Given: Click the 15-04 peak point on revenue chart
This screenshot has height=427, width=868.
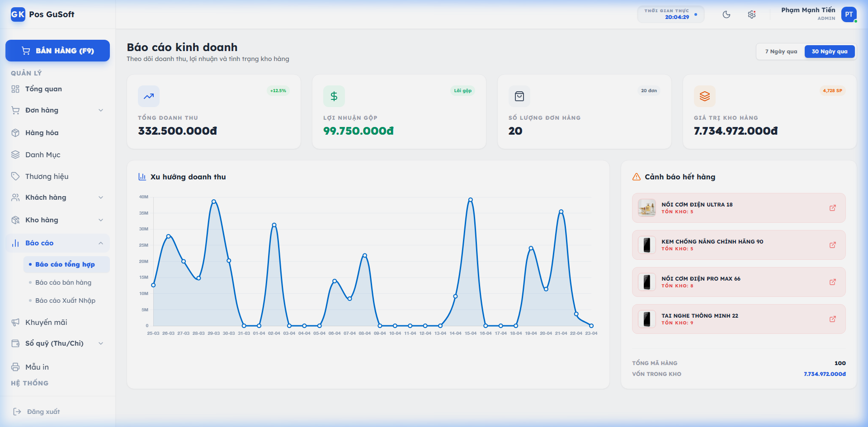Looking at the screenshot, I should click(x=471, y=200).
